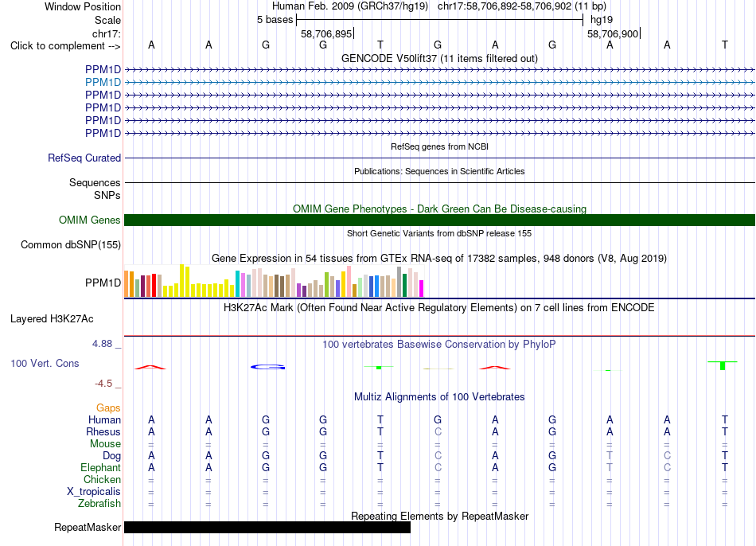The width and height of the screenshot is (756, 546).
Task: Select the Zebrafish alignment row label
Action: coord(99,504)
